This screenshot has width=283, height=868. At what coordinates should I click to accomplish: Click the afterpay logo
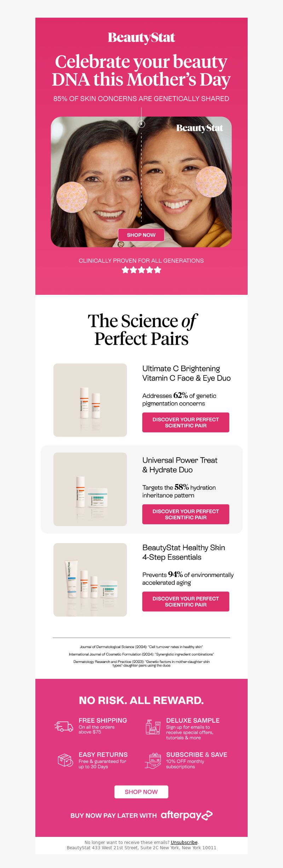(187, 815)
